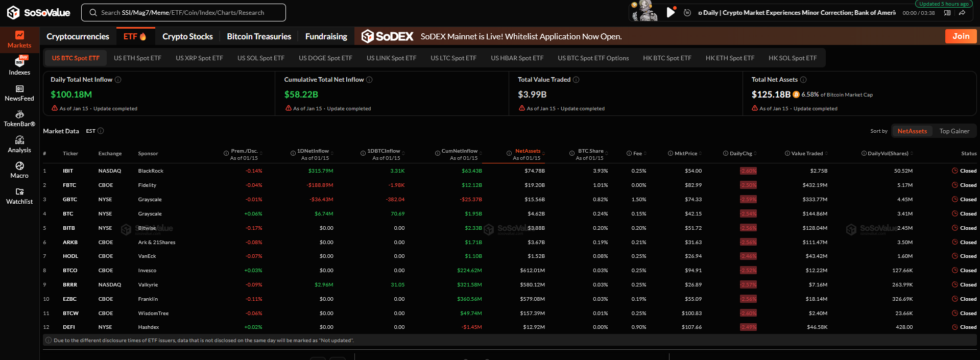
Task: Select the NetAssets sort-by toggle
Action: coord(912,131)
